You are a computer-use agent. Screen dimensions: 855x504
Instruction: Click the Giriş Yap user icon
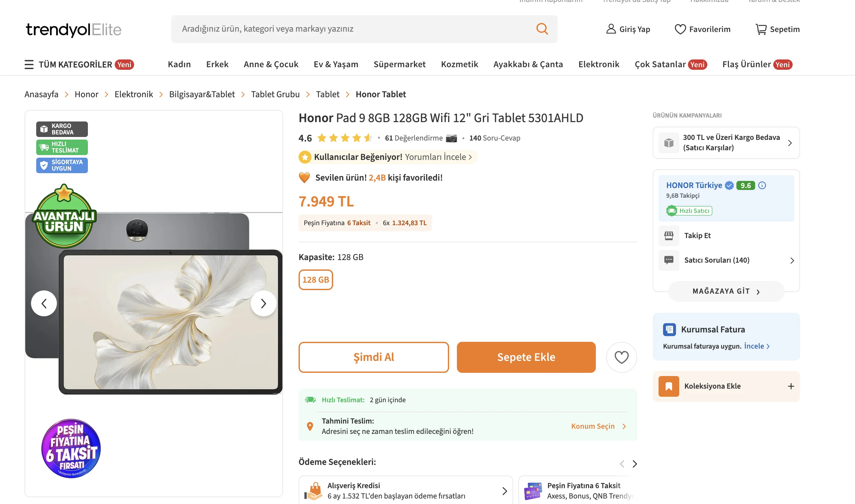(611, 29)
